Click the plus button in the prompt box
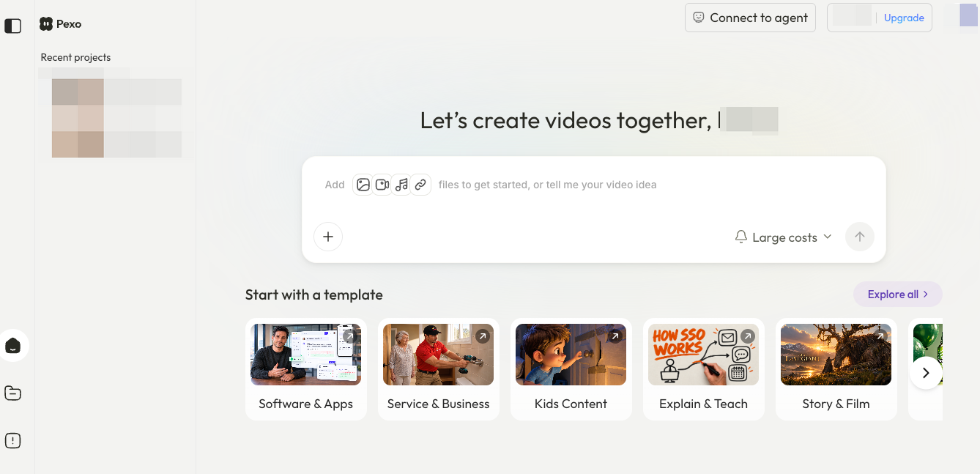This screenshot has height=474, width=980. pos(328,237)
